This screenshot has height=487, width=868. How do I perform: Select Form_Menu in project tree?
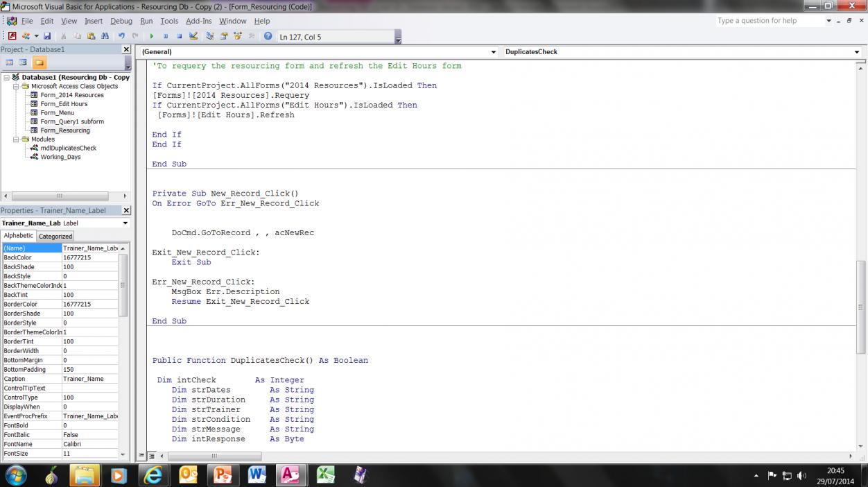pos(57,112)
